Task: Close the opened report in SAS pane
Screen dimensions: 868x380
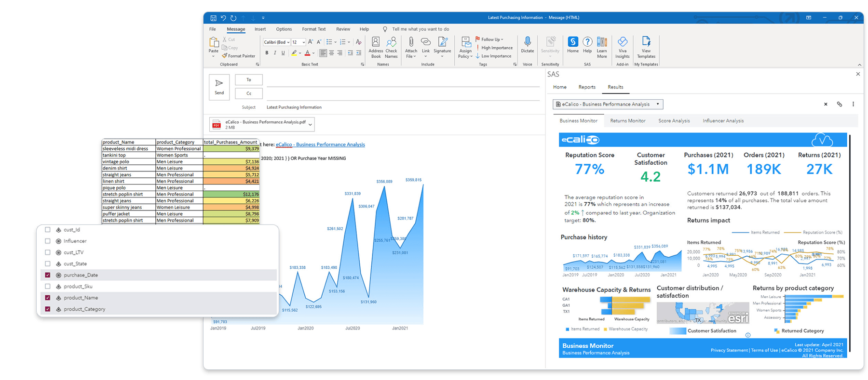Action: [826, 104]
